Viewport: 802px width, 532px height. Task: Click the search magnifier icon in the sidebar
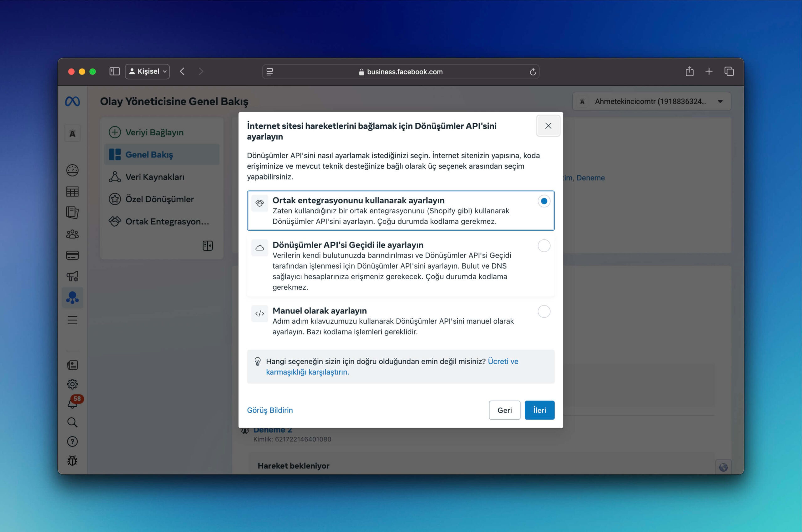pyautogui.click(x=72, y=422)
